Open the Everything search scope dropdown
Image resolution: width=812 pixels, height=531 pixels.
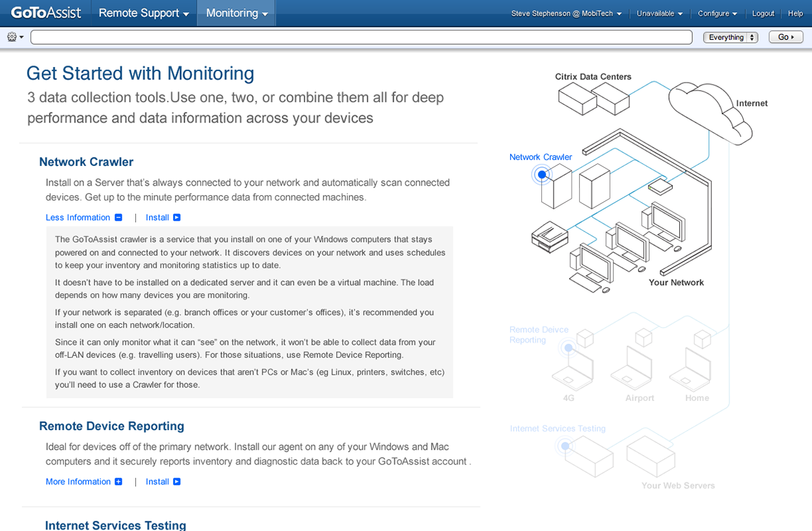731,37
